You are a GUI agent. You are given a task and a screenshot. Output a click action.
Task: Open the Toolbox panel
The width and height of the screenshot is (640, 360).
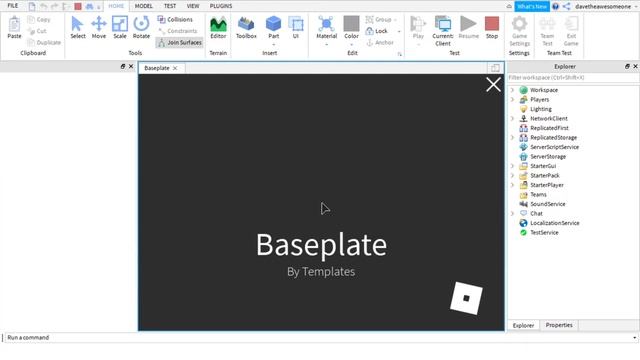click(246, 27)
